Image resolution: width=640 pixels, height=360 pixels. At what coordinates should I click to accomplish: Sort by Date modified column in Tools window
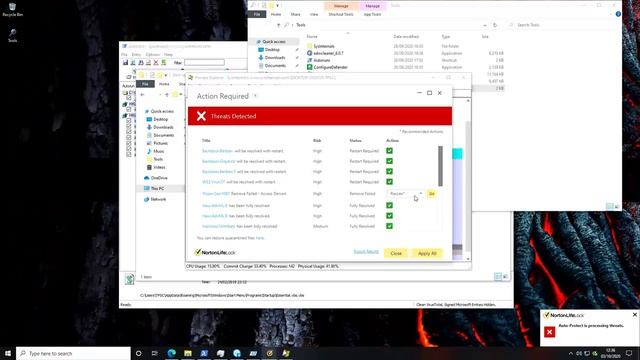coord(406,36)
